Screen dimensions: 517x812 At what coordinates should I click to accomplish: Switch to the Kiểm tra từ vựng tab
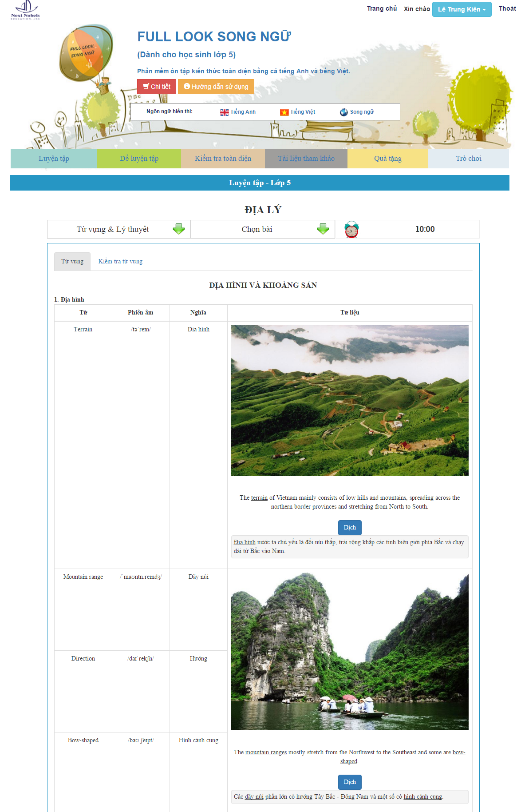click(x=120, y=262)
